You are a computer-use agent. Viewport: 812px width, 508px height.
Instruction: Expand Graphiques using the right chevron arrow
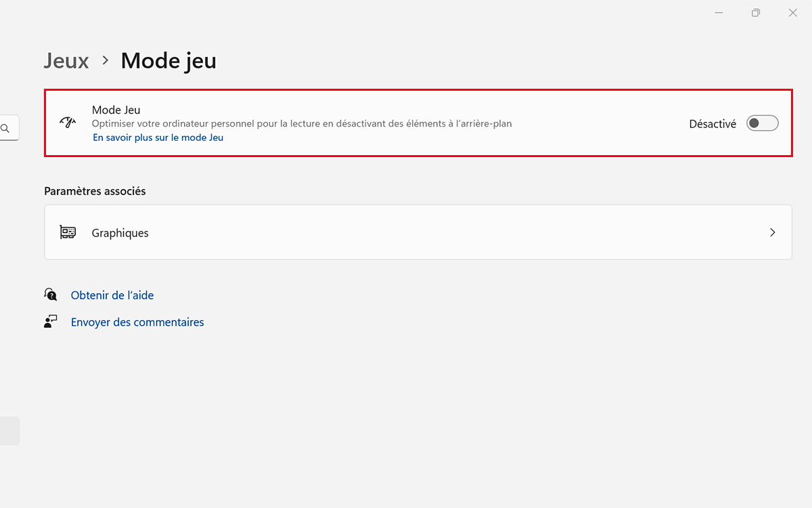[773, 232]
